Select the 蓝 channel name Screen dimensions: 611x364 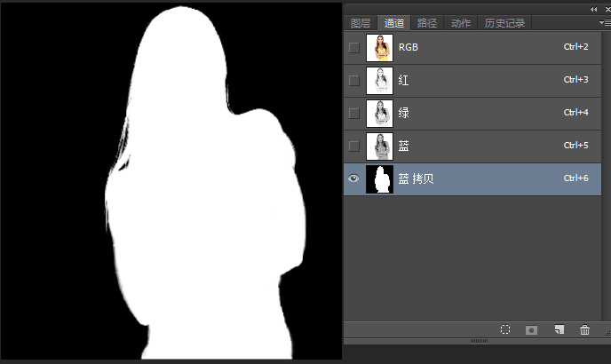404,146
